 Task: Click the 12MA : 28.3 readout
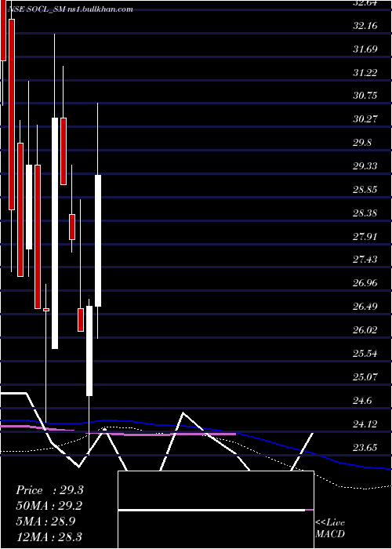pyautogui.click(x=49, y=536)
